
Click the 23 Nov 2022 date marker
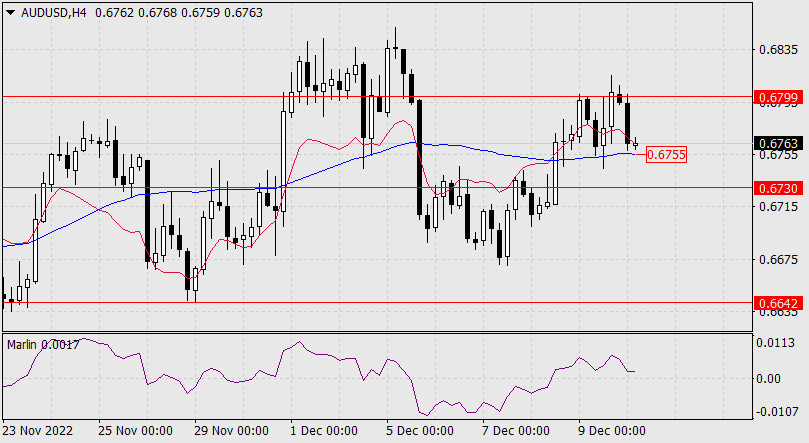(x=40, y=431)
